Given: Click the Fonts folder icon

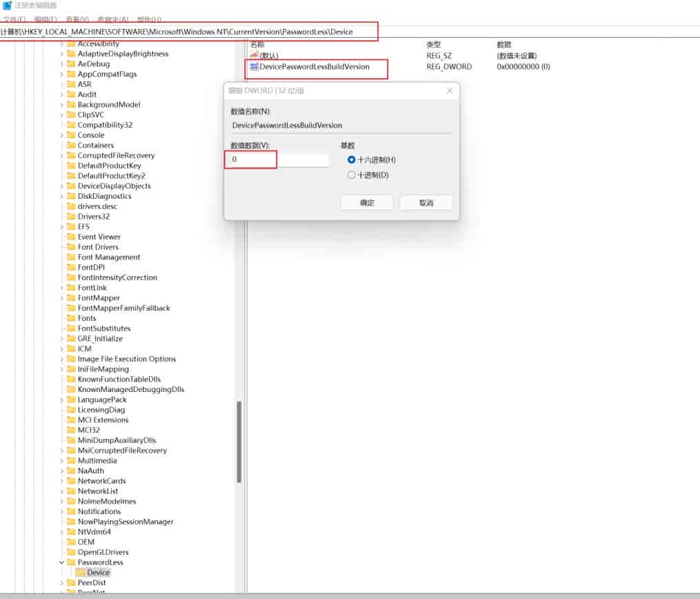Looking at the screenshot, I should pos(71,318).
